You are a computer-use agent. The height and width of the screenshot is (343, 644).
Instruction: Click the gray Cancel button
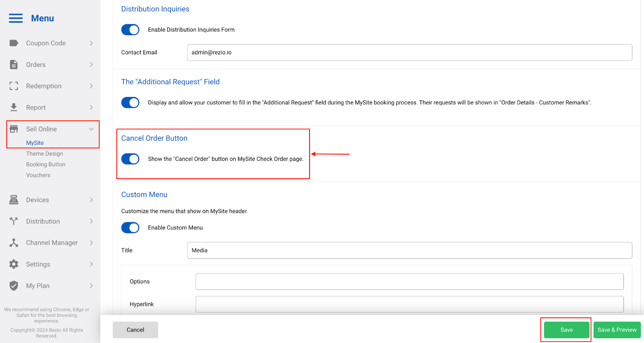tap(135, 330)
